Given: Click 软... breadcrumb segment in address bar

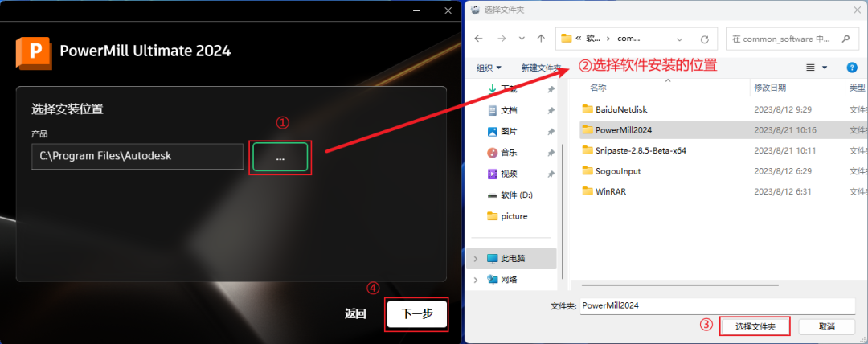Looking at the screenshot, I should point(593,39).
